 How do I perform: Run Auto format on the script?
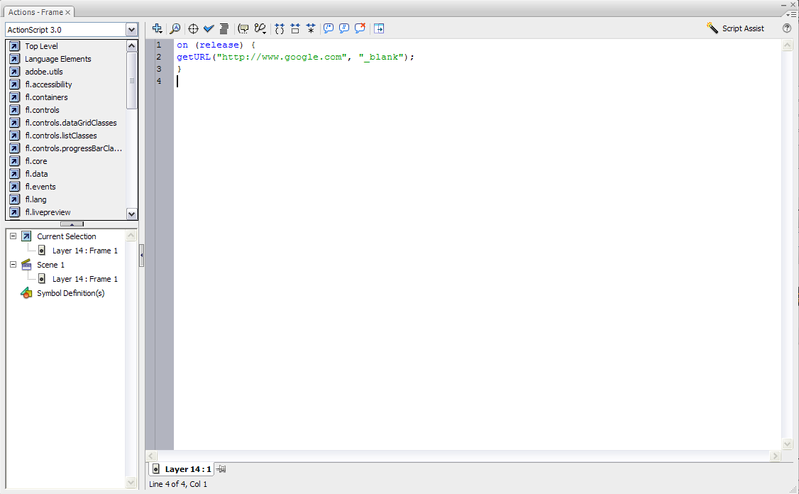[x=224, y=29]
